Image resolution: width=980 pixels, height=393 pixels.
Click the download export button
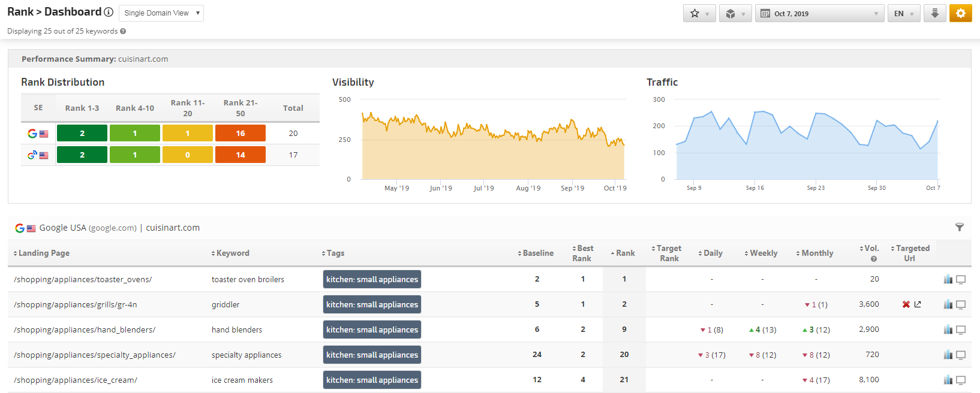[x=934, y=13]
